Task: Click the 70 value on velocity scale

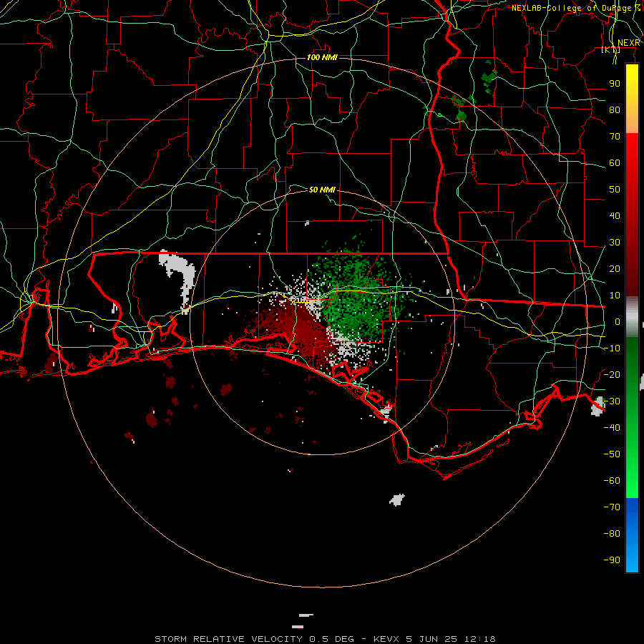Action: (615, 137)
